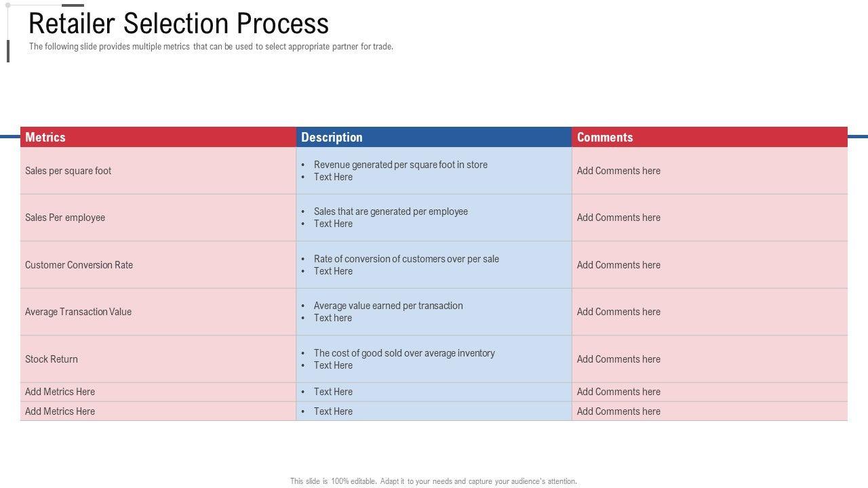Click the '100% editable' footer note

click(433, 481)
